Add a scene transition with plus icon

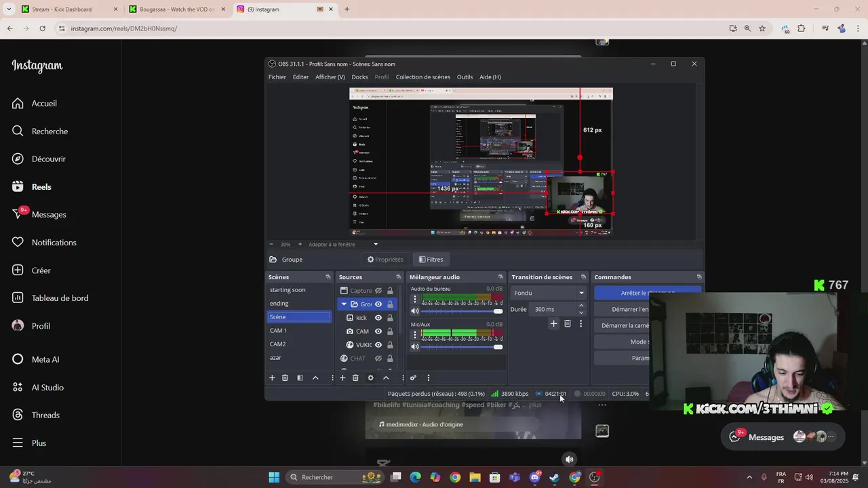pyautogui.click(x=553, y=323)
